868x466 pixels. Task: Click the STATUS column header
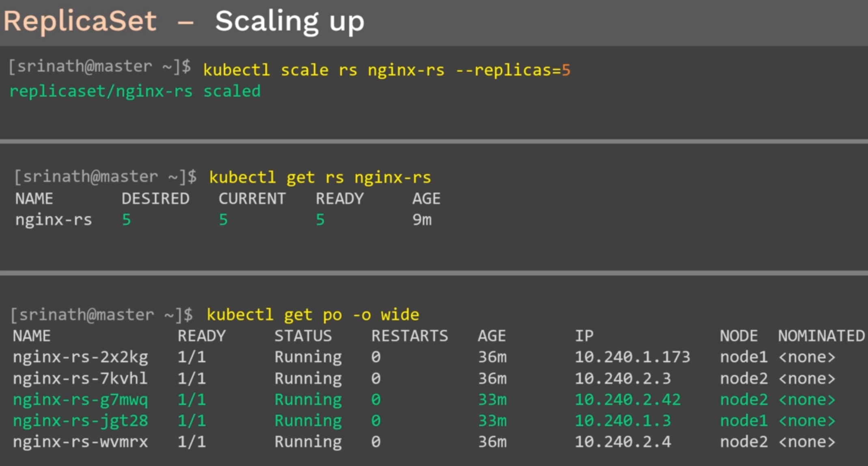[303, 336]
